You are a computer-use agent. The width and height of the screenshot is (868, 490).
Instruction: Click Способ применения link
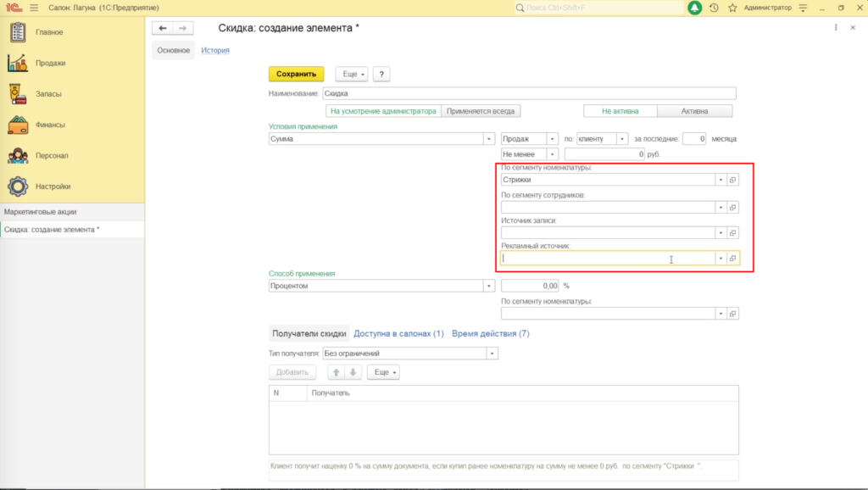tap(302, 274)
